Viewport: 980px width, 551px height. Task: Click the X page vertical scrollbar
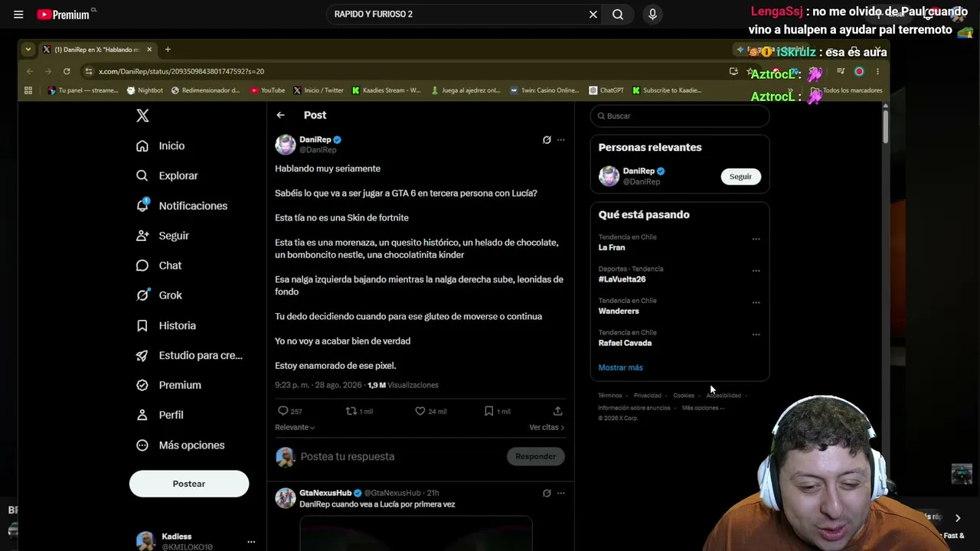[885, 126]
